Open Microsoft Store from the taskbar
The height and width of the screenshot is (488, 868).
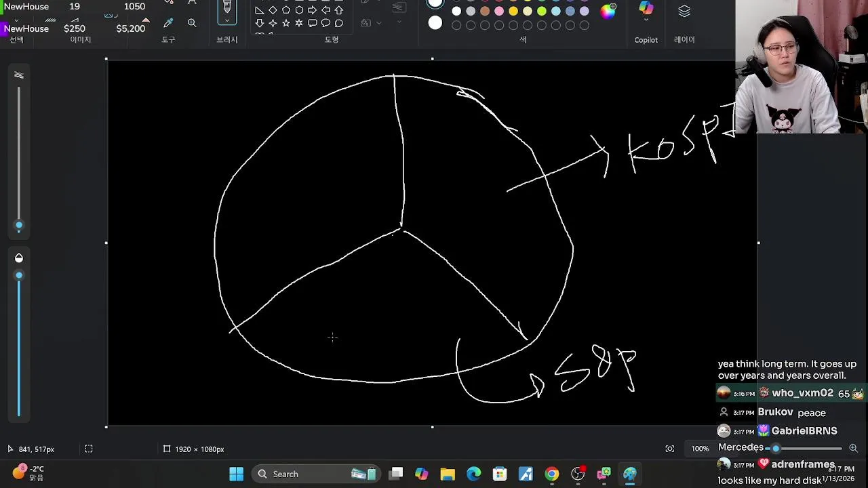coord(500,474)
